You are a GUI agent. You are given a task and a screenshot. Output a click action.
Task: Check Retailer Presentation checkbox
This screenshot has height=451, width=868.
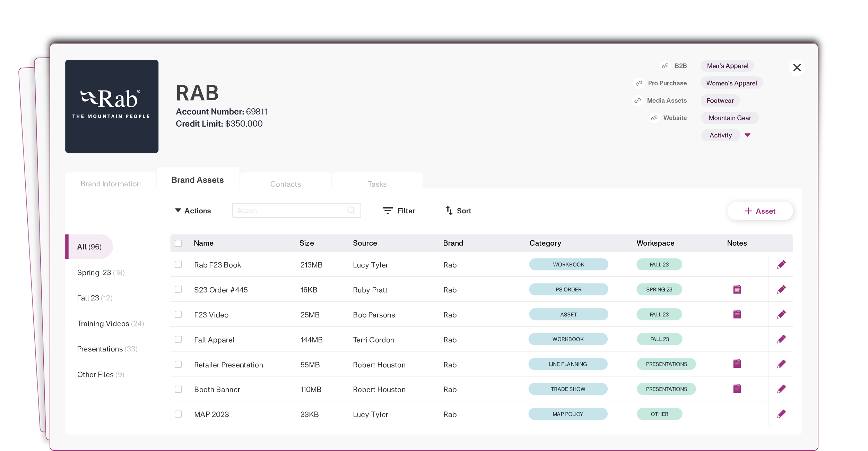click(x=178, y=364)
